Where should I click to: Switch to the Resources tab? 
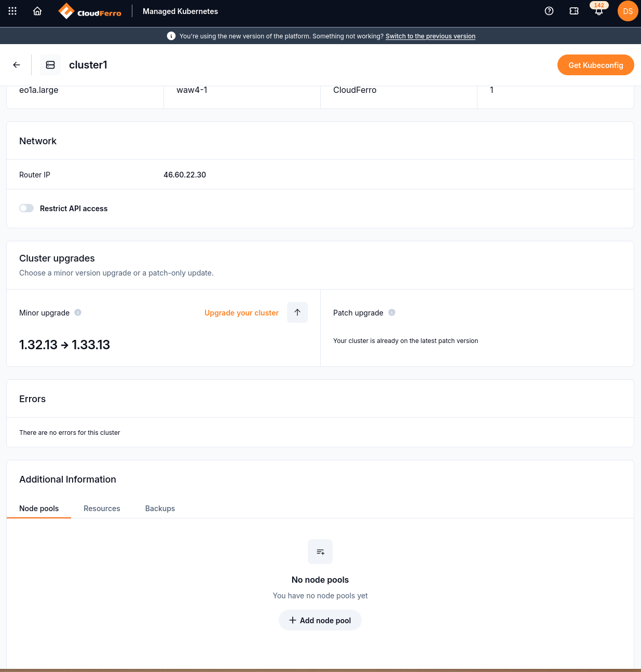tap(102, 509)
